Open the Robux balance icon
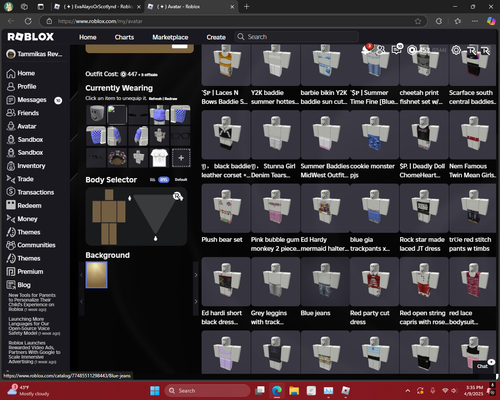 [x=412, y=50]
